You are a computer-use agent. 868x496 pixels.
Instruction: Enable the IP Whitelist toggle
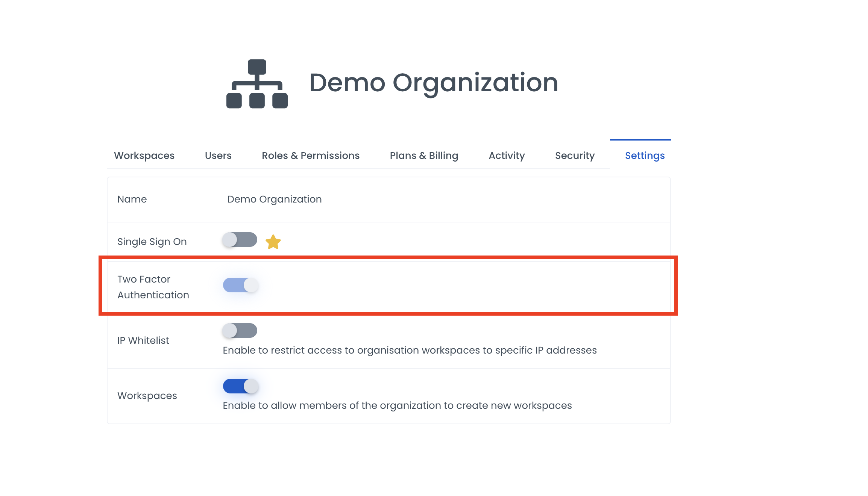[x=240, y=331]
